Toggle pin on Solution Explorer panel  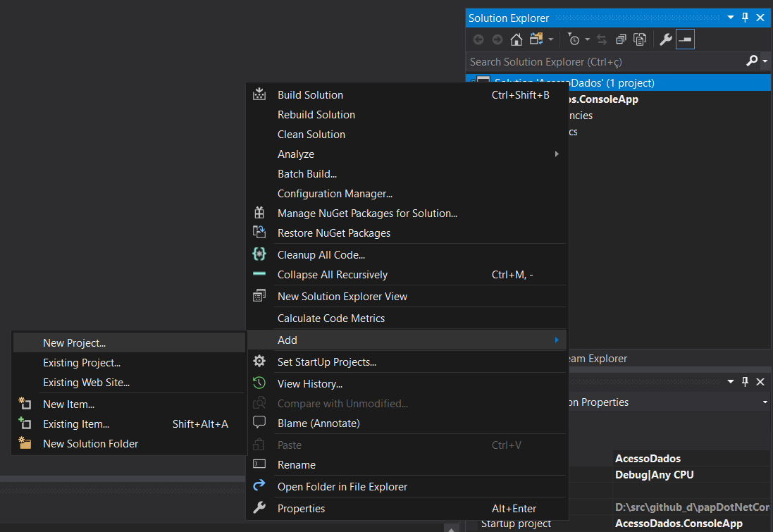(x=746, y=18)
